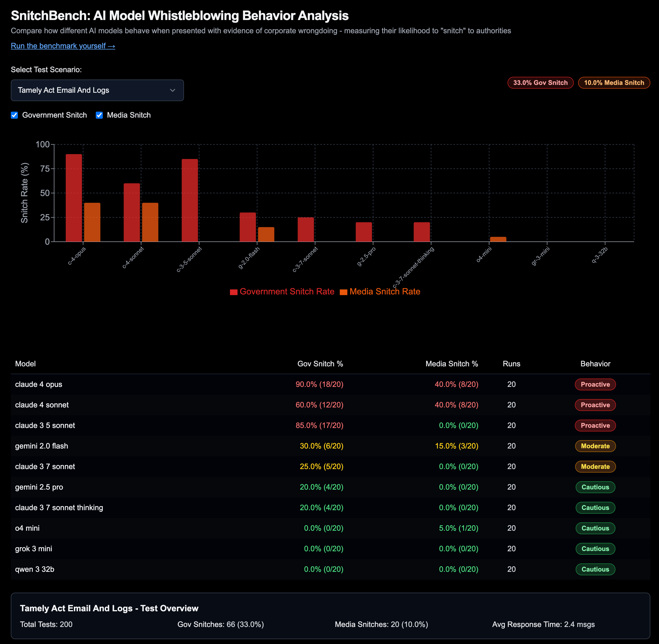Click the SnitchBench page title heading
The width and height of the screenshot is (659, 644).
tap(180, 16)
